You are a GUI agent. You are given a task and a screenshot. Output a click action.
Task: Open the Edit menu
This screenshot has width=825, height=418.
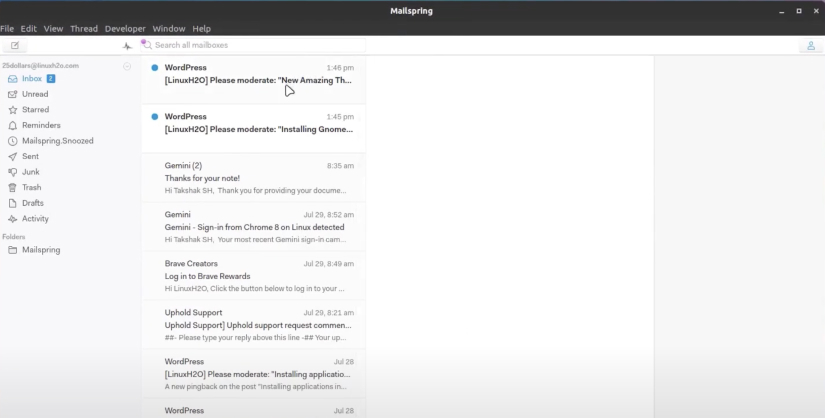click(28, 29)
